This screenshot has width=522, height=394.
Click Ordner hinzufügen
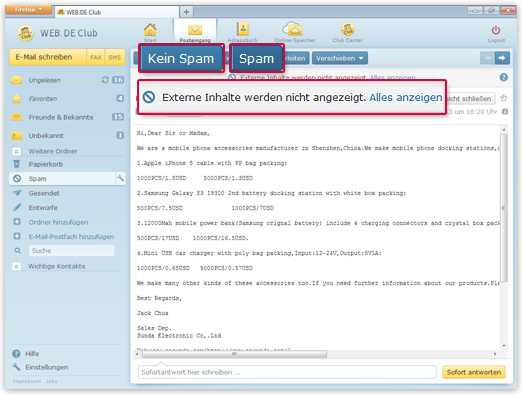click(58, 222)
